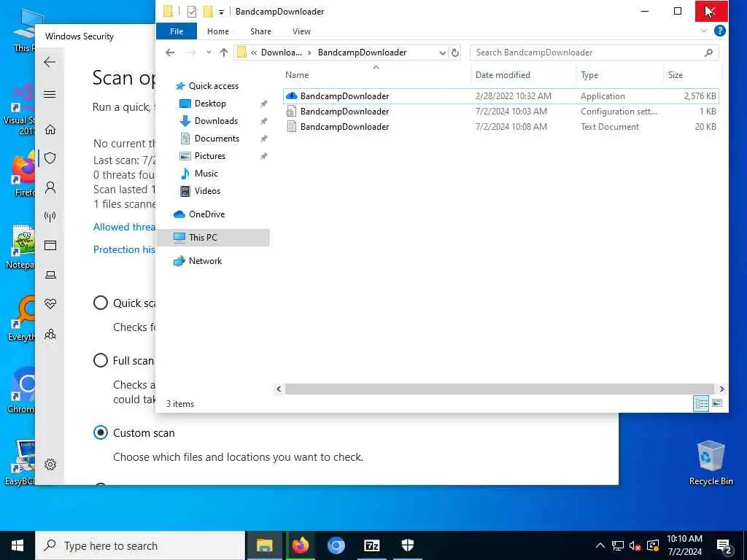
Task: Open the recent locations dropdown arrow
Action: click(x=209, y=52)
